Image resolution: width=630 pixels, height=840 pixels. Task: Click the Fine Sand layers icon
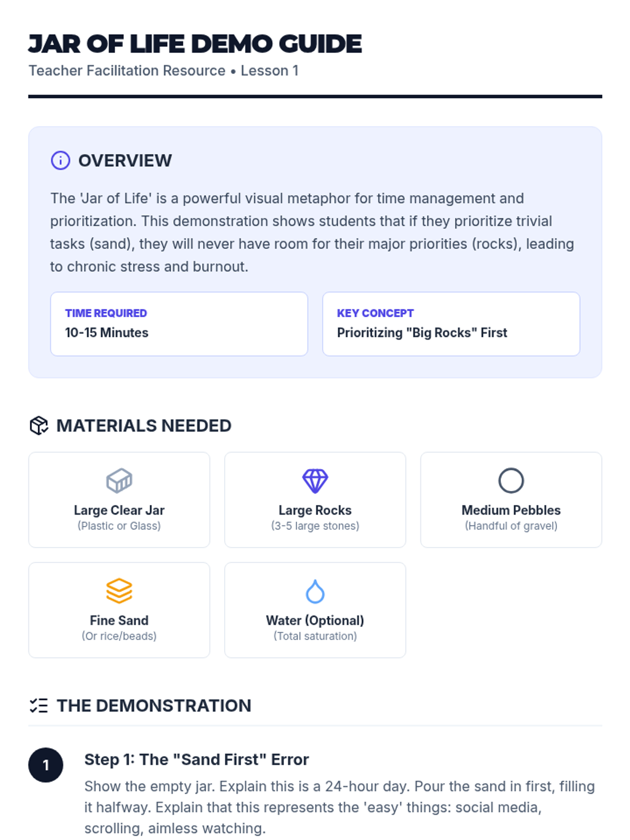tap(119, 591)
